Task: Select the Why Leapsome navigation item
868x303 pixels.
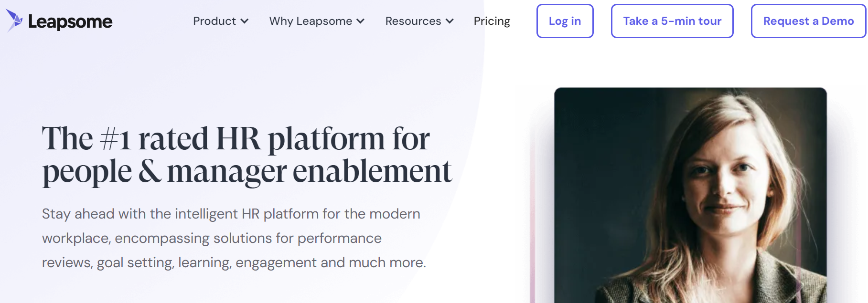Action: [x=311, y=21]
